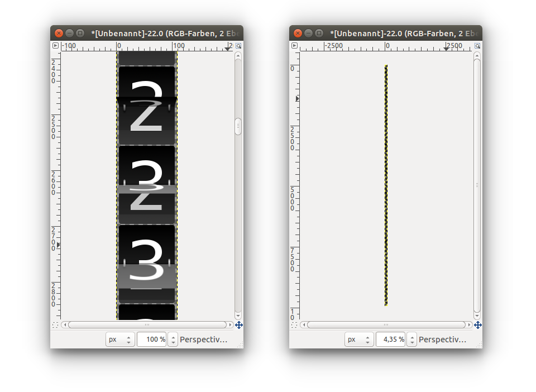Click the 100 % zoom field in the left window
The height and width of the screenshot is (392, 536).
(151, 340)
